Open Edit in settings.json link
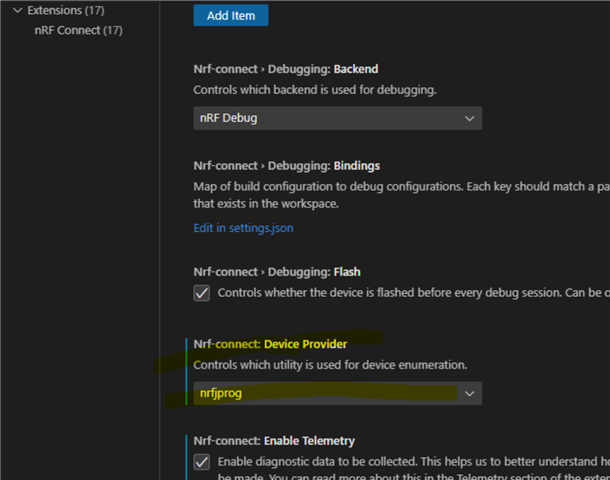610x480 pixels. click(x=244, y=228)
